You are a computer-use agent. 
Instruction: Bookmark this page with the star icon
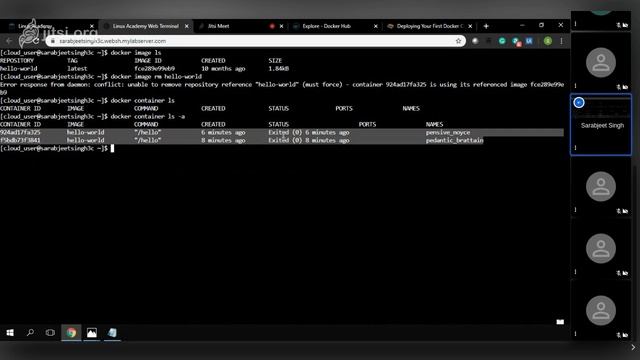point(458,41)
